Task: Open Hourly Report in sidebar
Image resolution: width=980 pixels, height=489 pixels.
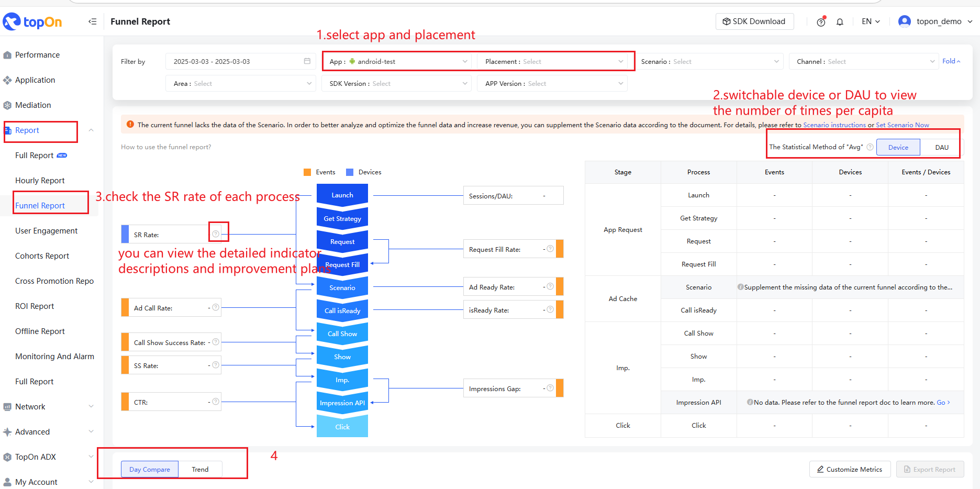Action: point(40,181)
